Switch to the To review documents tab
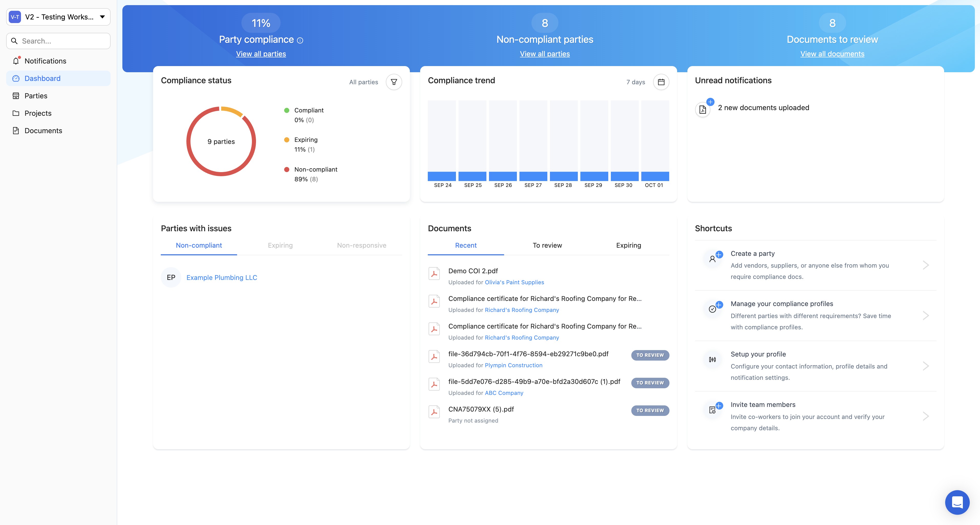Screen dimensions: 980x525 [x=547, y=245]
